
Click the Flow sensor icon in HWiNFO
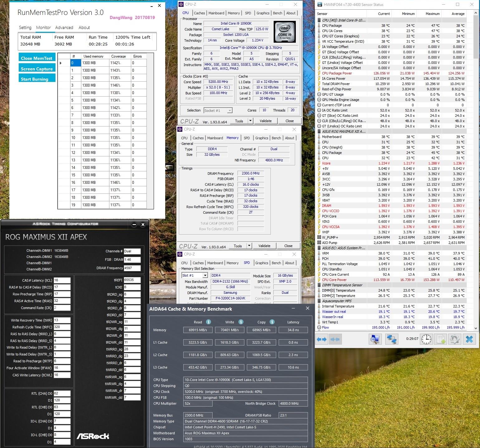pos(319,327)
